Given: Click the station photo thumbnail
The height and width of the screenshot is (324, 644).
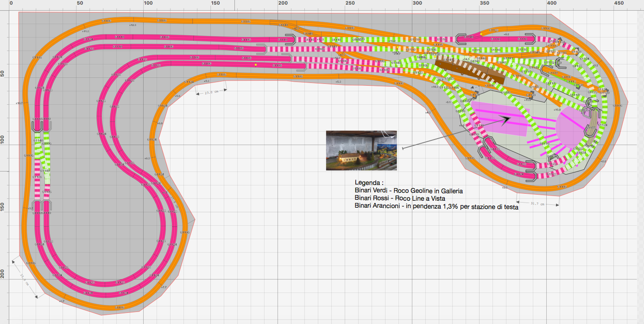Looking at the screenshot, I should pyautogui.click(x=361, y=150).
